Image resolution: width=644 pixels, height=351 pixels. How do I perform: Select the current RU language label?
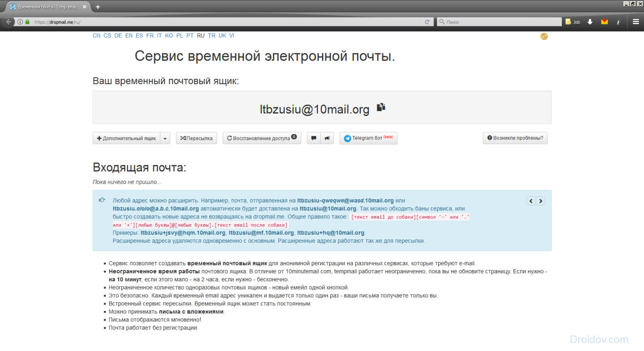tap(201, 35)
